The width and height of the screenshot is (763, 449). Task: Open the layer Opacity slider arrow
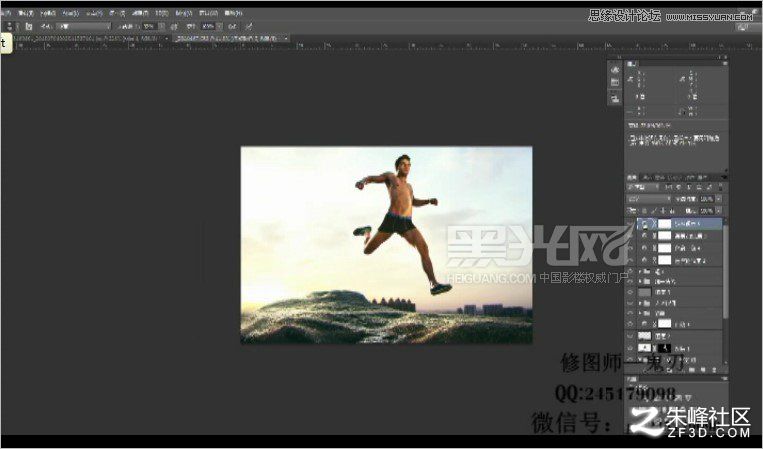(x=719, y=199)
